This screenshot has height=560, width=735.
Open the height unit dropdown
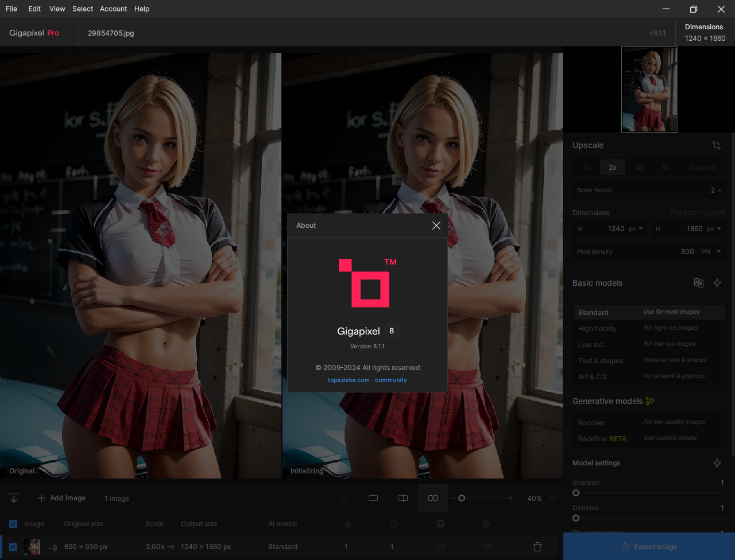(x=714, y=228)
